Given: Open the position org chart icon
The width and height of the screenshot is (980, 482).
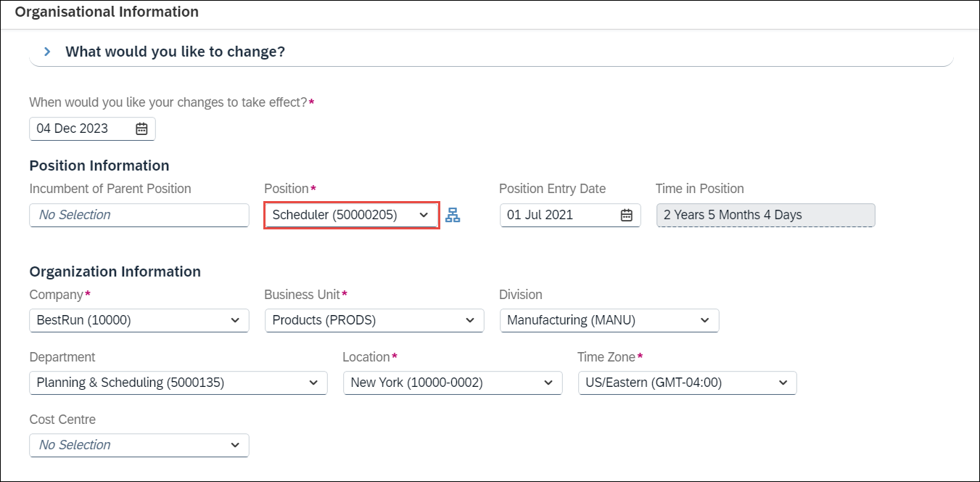Looking at the screenshot, I should [453, 215].
